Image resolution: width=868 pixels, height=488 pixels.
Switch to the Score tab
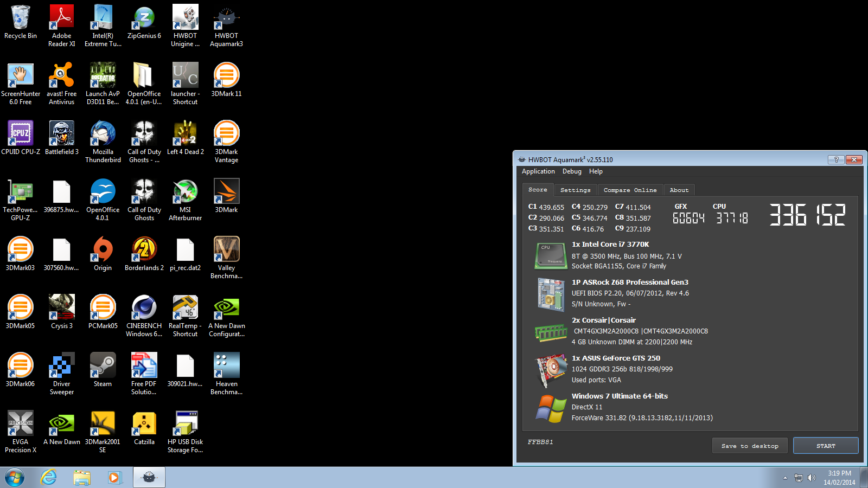point(538,190)
